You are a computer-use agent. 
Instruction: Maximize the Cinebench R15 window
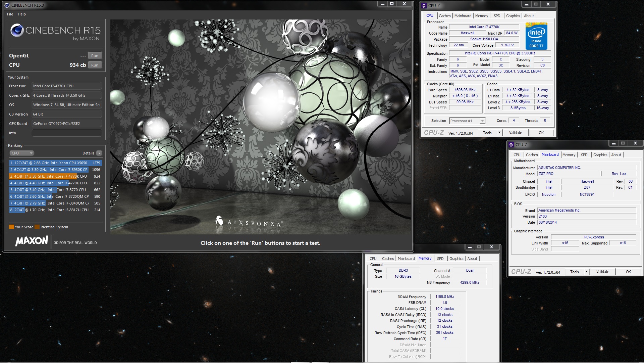pyautogui.click(x=392, y=4)
